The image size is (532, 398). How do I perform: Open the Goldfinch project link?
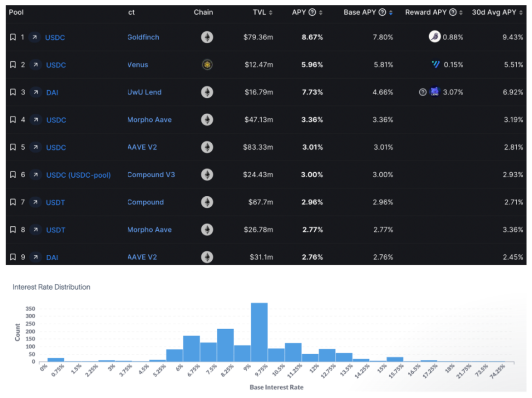click(143, 37)
